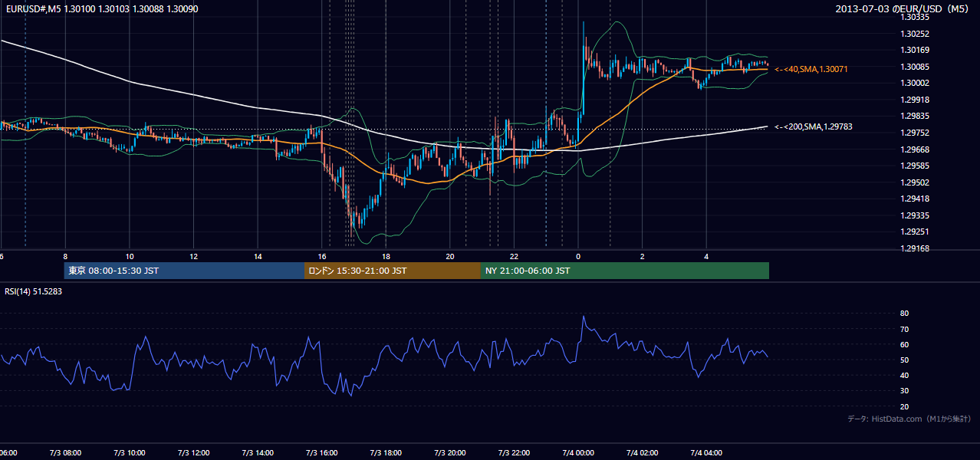Click price axis label 1.30002
Viewport: 980px width, 460px height.
(915, 83)
